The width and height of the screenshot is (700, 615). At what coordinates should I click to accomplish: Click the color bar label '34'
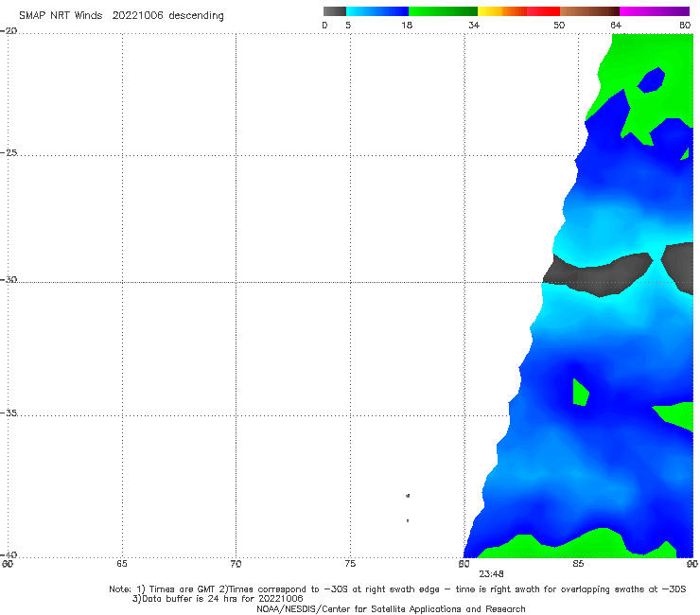tap(474, 25)
